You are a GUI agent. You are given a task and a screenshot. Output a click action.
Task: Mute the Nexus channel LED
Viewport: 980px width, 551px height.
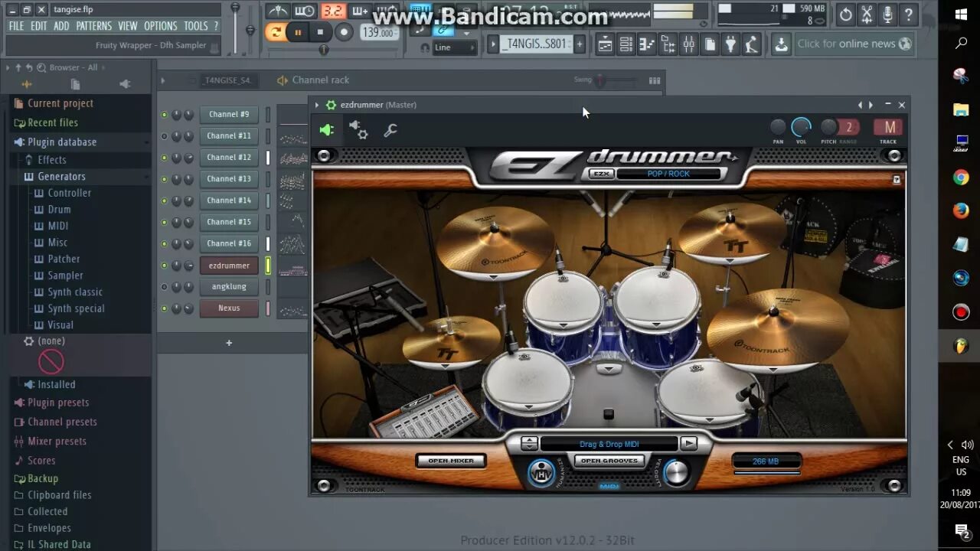click(x=164, y=308)
